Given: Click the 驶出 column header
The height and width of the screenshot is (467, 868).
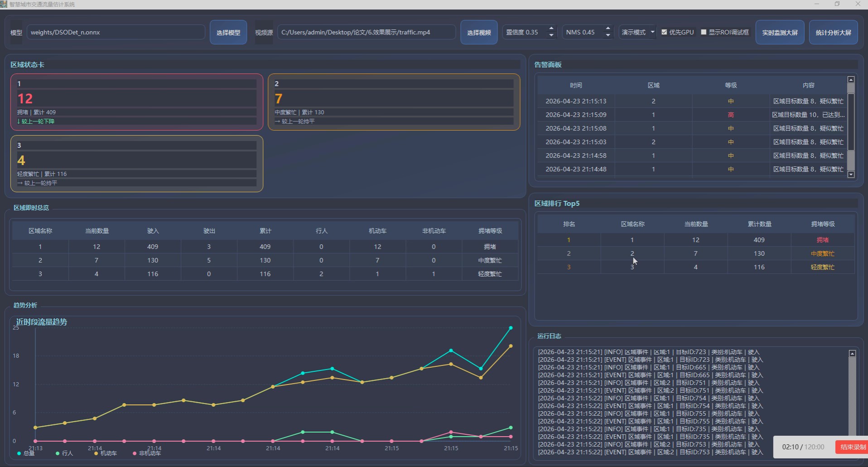Looking at the screenshot, I should (x=209, y=231).
